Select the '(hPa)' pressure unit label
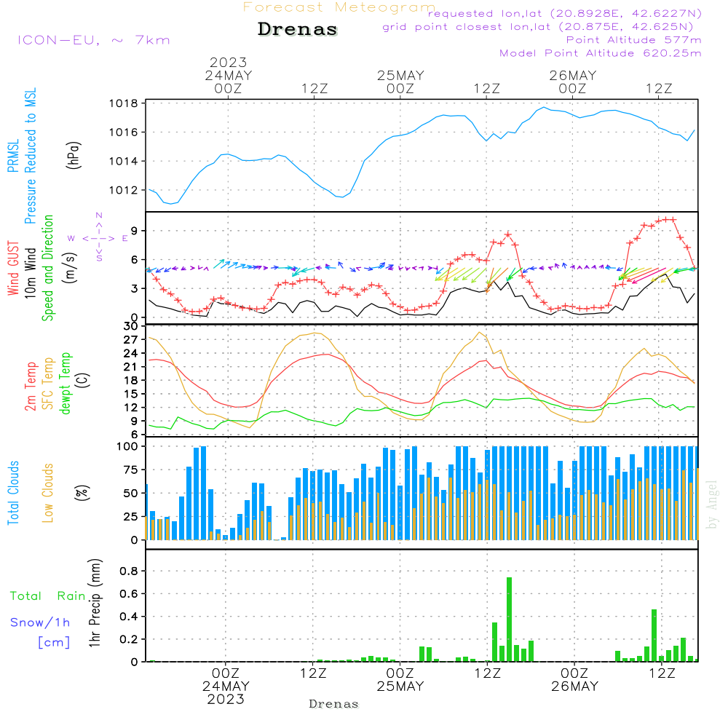This screenshot has height=728, width=728. pos(74,155)
